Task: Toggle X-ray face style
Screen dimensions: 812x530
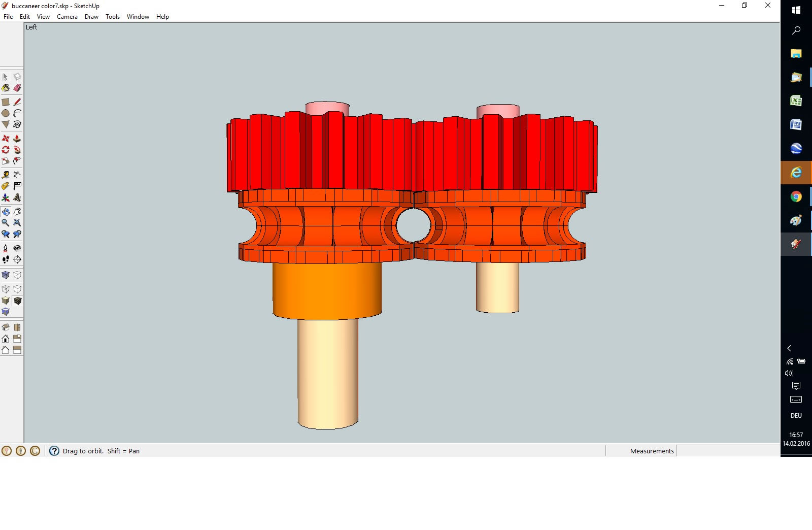Action: 6,275
